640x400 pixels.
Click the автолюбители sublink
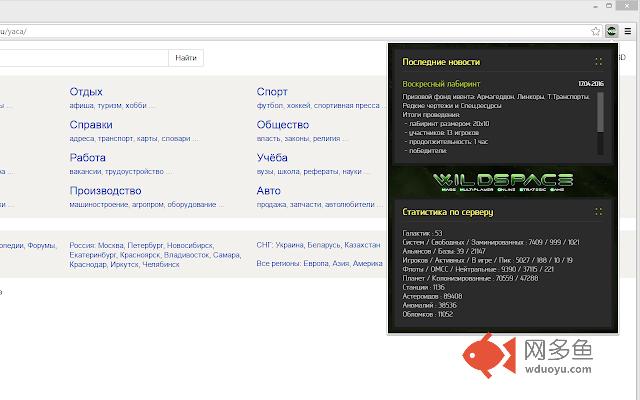click(349, 204)
